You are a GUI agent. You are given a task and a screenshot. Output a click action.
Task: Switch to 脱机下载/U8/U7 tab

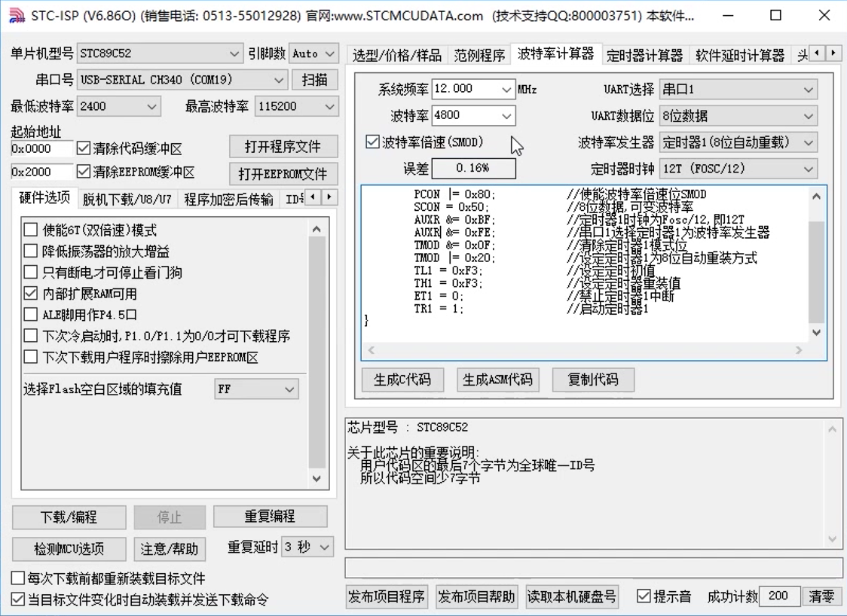click(127, 200)
